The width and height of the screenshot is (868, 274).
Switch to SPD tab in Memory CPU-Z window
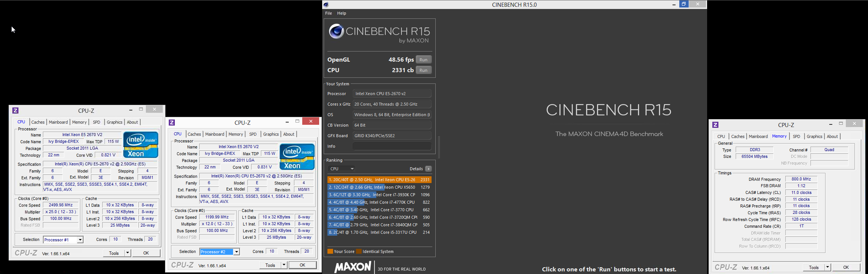[x=797, y=136]
